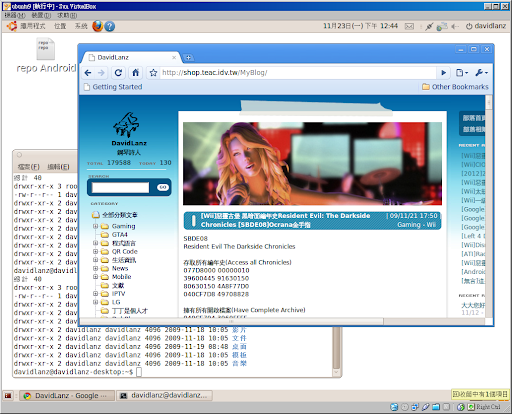Click the Chrome back arrow button
512x414 pixels.
point(88,73)
